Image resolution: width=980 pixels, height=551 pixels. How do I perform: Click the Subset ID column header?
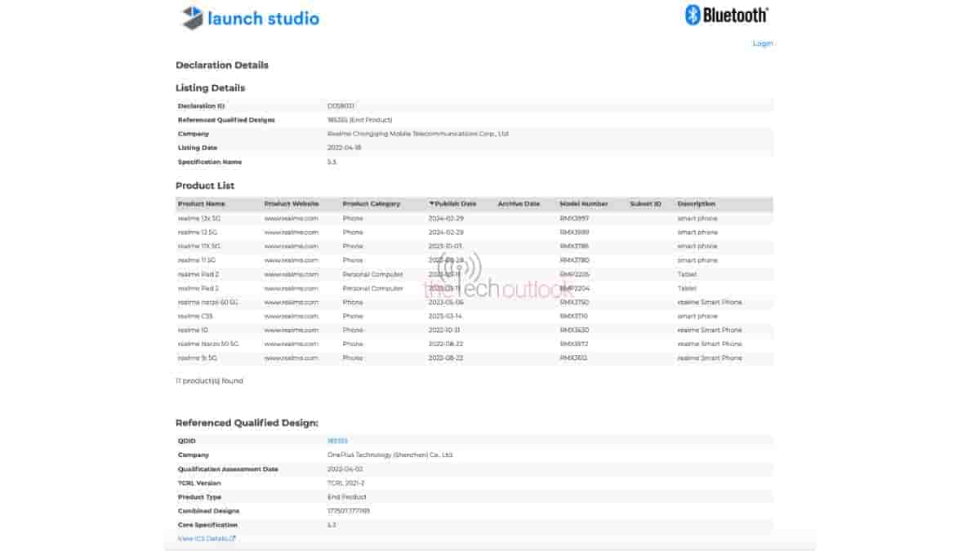(644, 204)
